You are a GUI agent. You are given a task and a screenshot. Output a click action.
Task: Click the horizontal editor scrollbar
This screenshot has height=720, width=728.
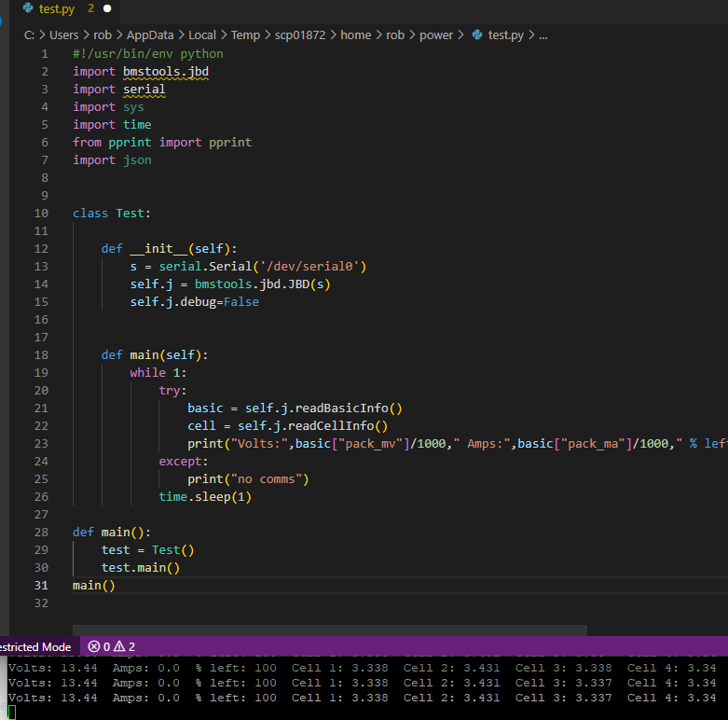[330, 630]
